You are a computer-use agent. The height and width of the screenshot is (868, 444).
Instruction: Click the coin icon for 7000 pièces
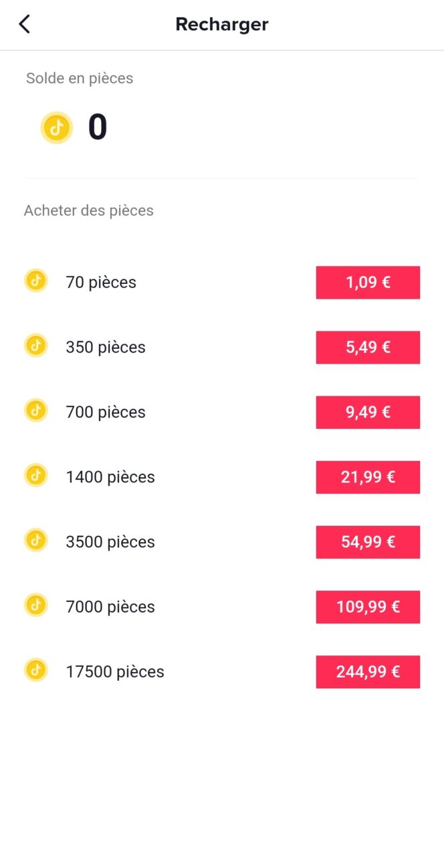tap(36, 605)
